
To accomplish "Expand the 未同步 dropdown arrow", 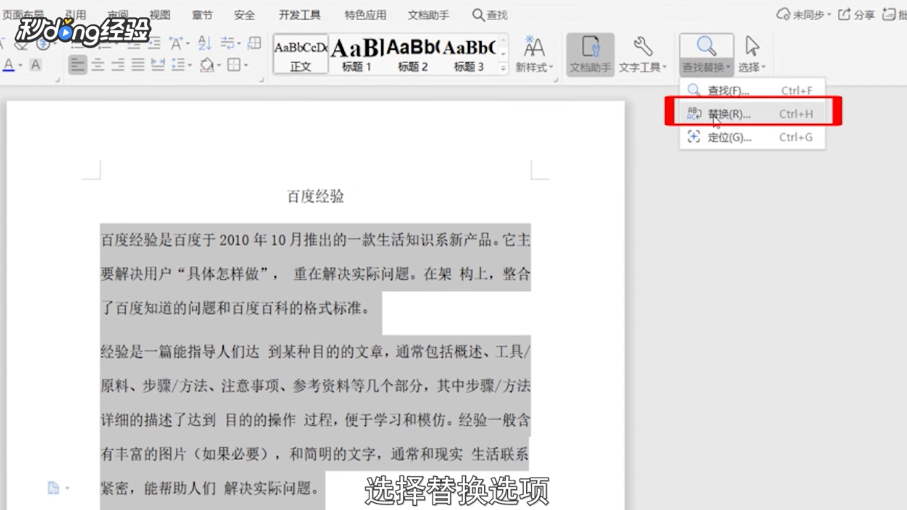I will click(x=829, y=15).
